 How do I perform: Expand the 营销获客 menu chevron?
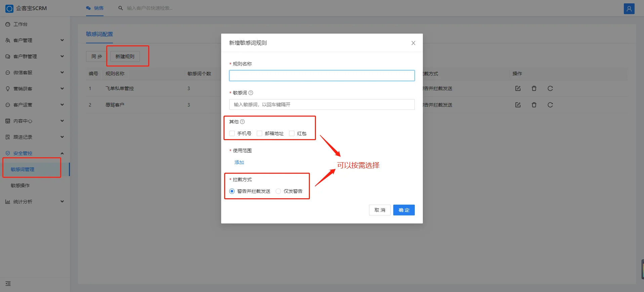(x=62, y=89)
